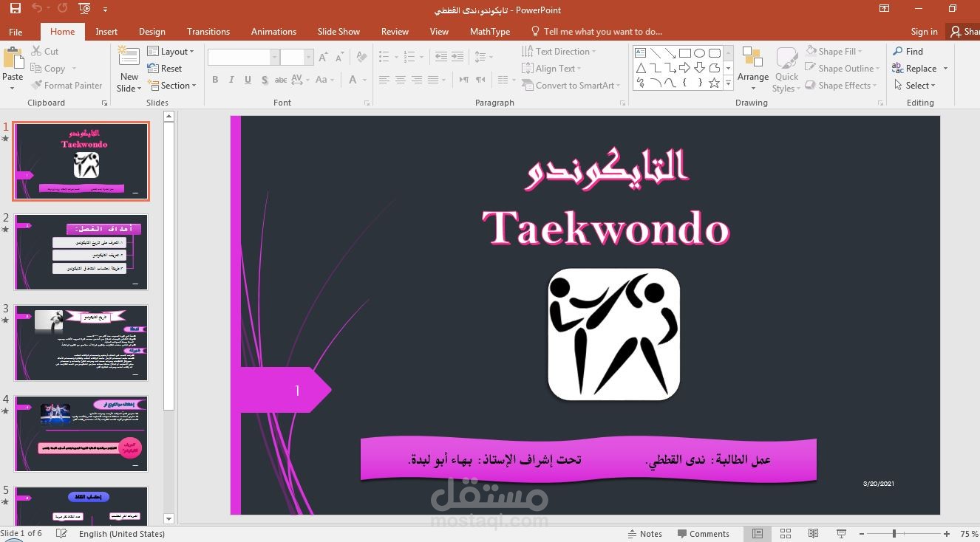Select slide 3 thumbnail
The width and height of the screenshot is (980, 542).
[x=81, y=343]
